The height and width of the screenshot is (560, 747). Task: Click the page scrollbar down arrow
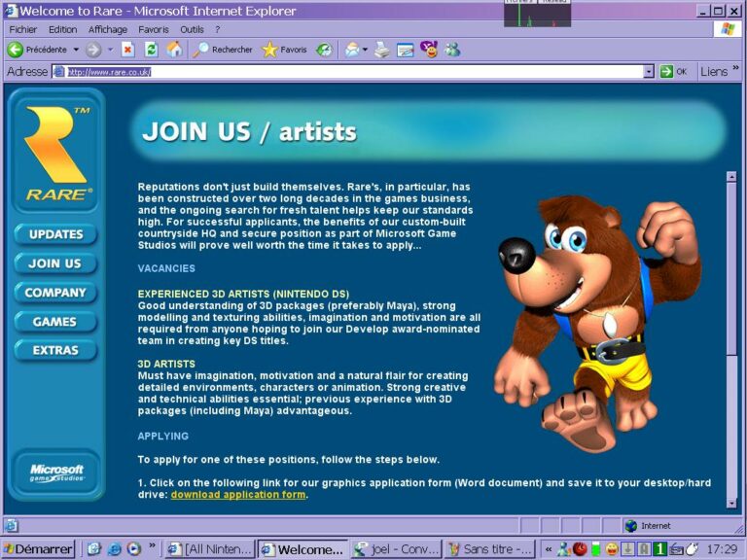click(731, 503)
